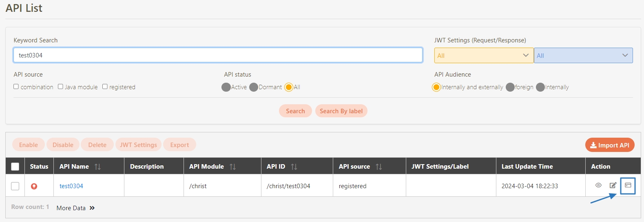Sort by API ID column arrows
This screenshot has height=222, width=644.
(x=294, y=167)
